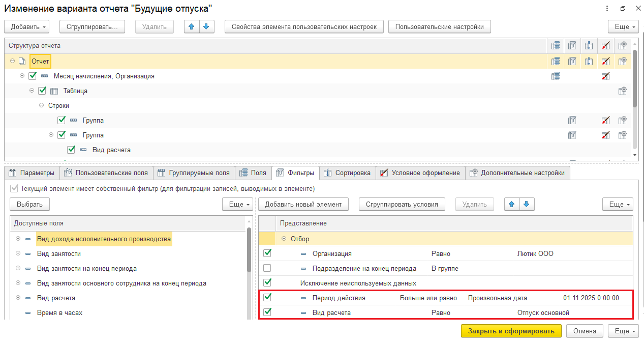Select date value 01.11.2025 0:00:00
The image size is (644, 343).
591,298
